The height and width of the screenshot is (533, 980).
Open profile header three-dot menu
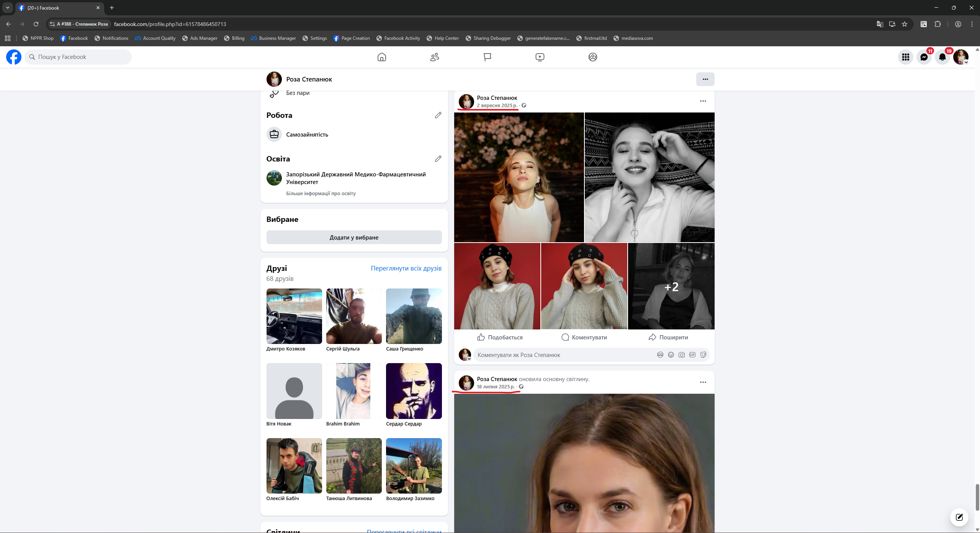tap(705, 79)
